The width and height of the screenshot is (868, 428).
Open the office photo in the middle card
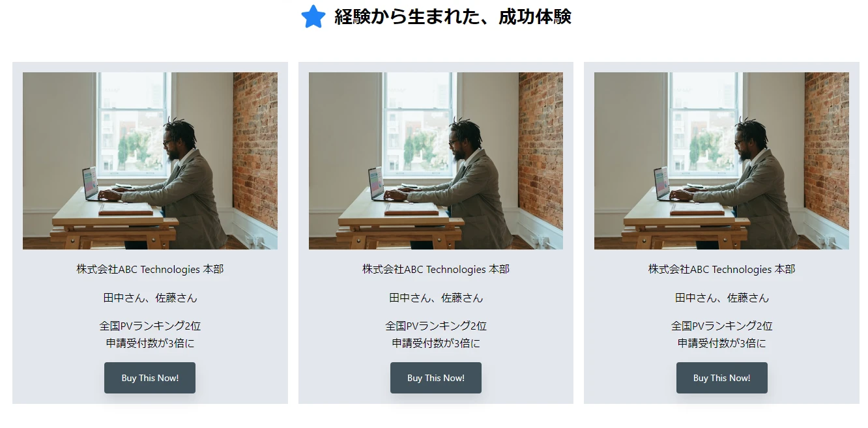436,161
